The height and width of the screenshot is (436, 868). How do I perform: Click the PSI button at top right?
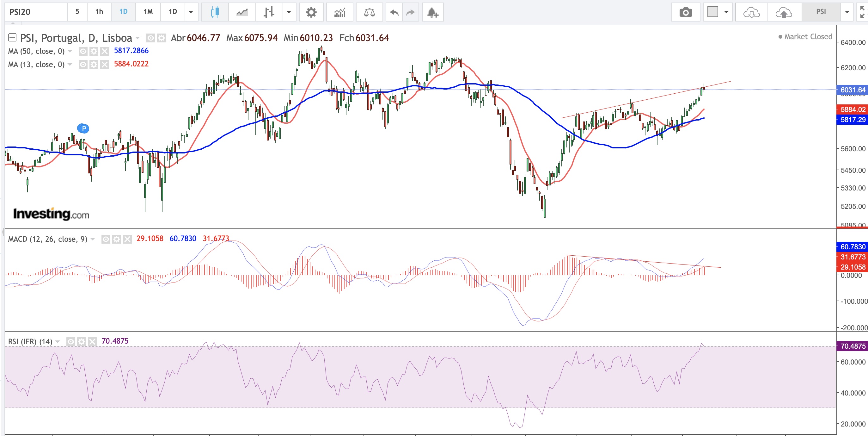(821, 12)
